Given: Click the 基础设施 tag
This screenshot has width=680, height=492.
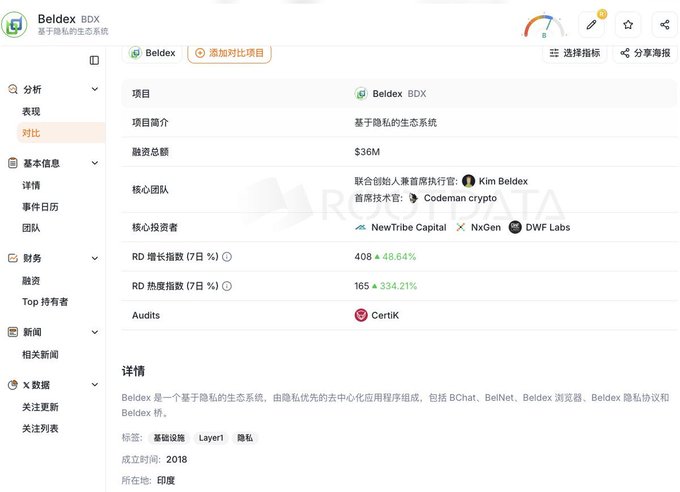Looking at the screenshot, I should click(169, 438).
